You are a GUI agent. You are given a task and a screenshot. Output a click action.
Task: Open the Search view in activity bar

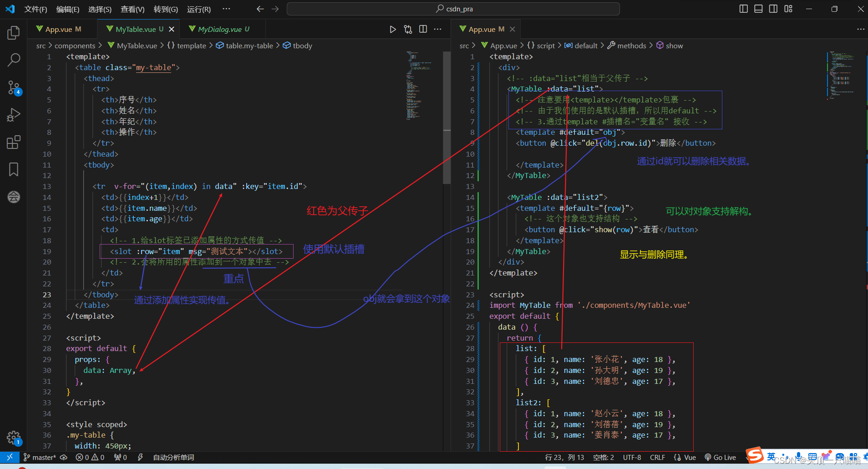(14, 60)
